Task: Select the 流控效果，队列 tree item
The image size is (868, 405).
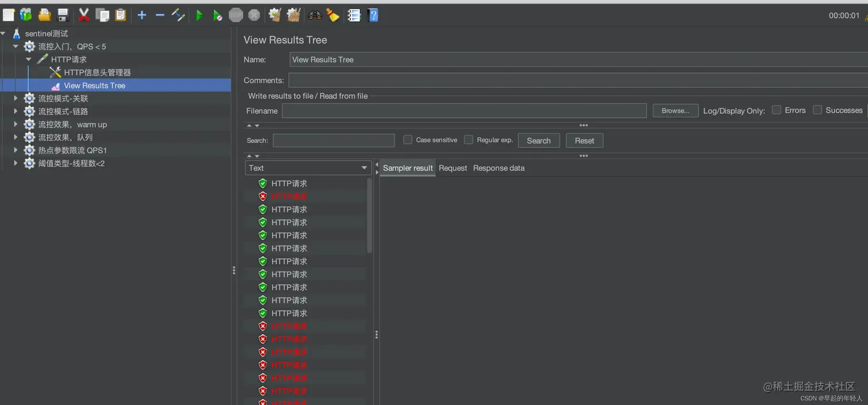Action: pyautogui.click(x=65, y=137)
